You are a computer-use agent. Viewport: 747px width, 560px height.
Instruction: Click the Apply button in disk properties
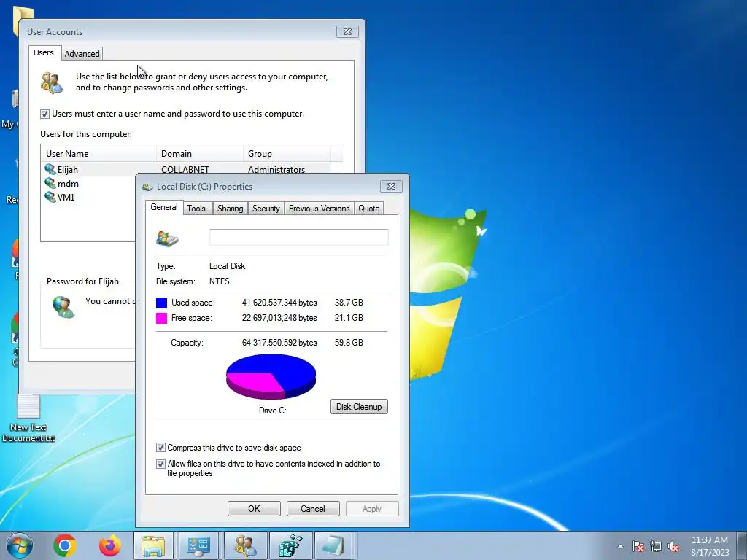click(372, 508)
